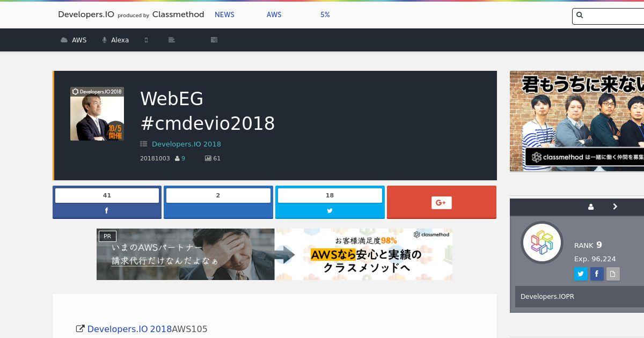The height and width of the screenshot is (338, 644).
Task: Click the WebEG #cmdevio2018 article title
Action: click(207, 111)
